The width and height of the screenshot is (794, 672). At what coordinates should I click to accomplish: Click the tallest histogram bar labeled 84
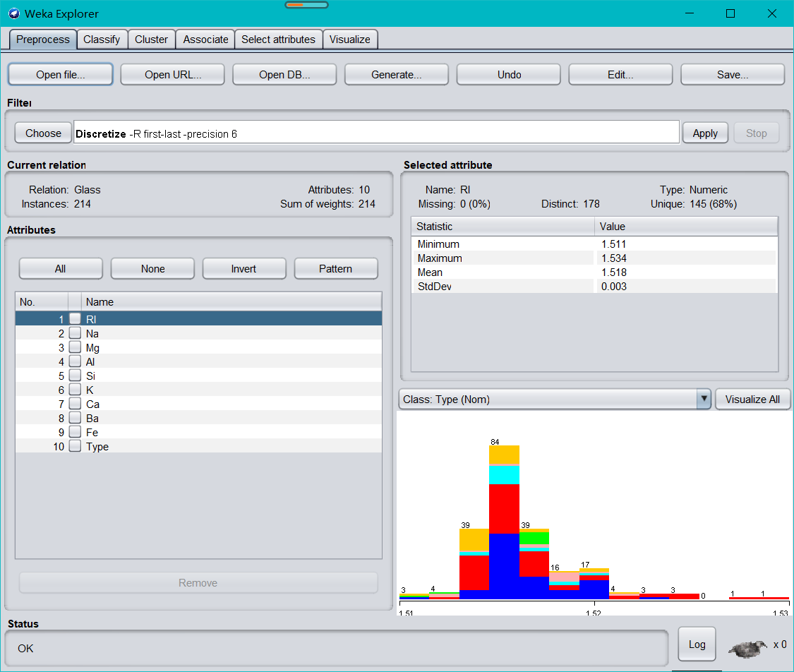point(504,522)
